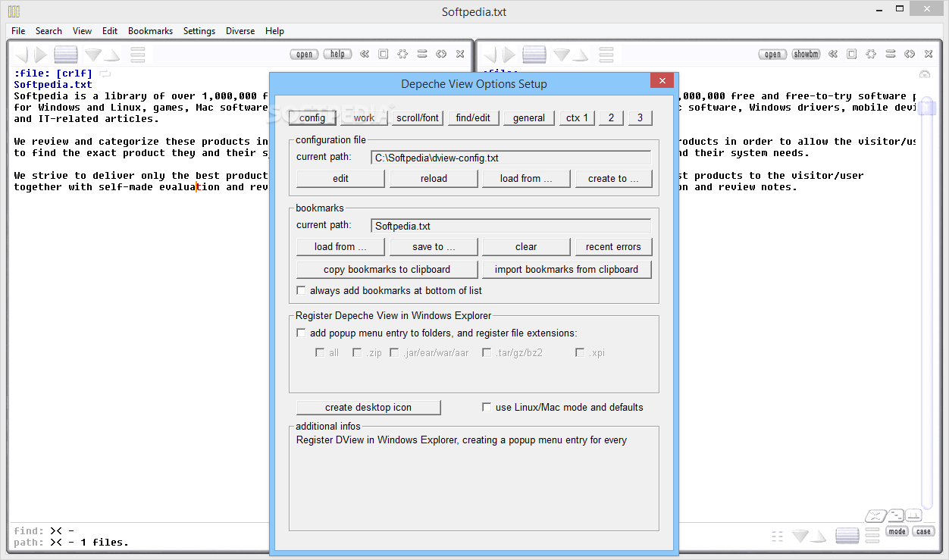Viewport: 949px width, 560px height.
Task: Tick the .xpi extension checkbox
Action: [580, 352]
